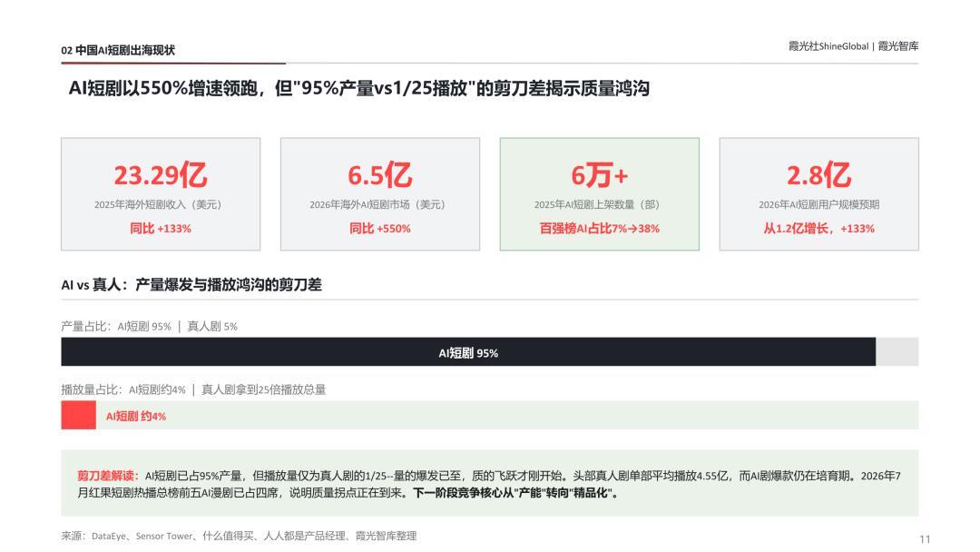Image resolution: width=980 pixels, height=552 pixels.
Task: Click the label "2026年海外AI短剧市场（美元）"
Action: (x=380, y=204)
